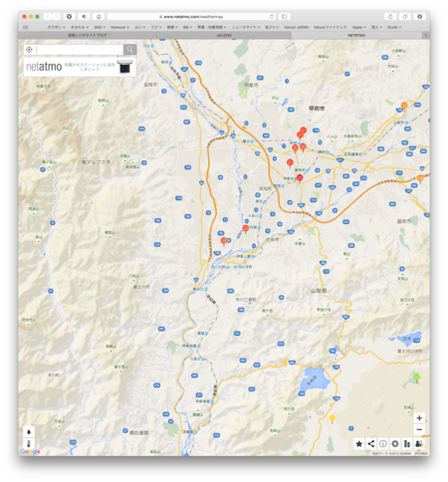Toggle the Safari sidebar view button
Viewport: 448px width, 482px height.
pyautogui.click(x=285, y=17)
